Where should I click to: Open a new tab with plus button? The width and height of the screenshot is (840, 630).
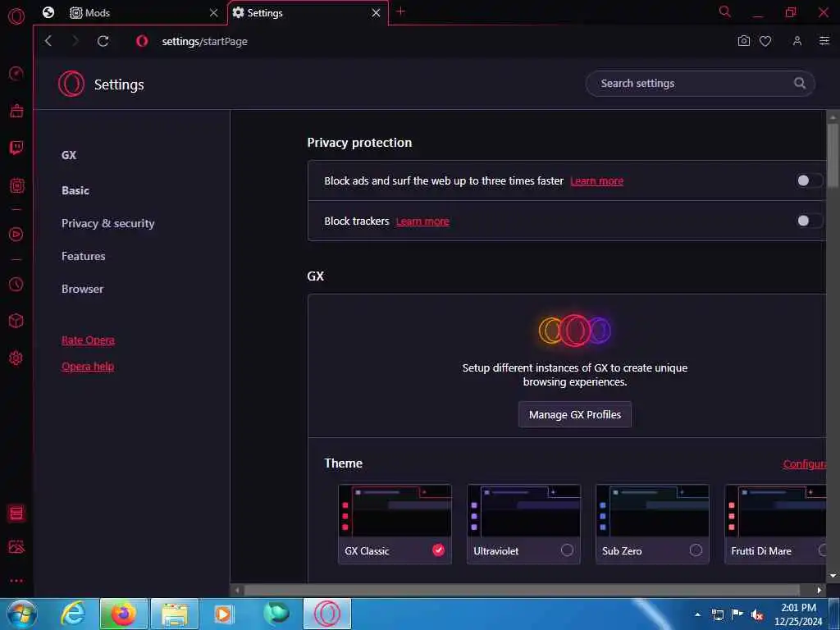tap(400, 11)
